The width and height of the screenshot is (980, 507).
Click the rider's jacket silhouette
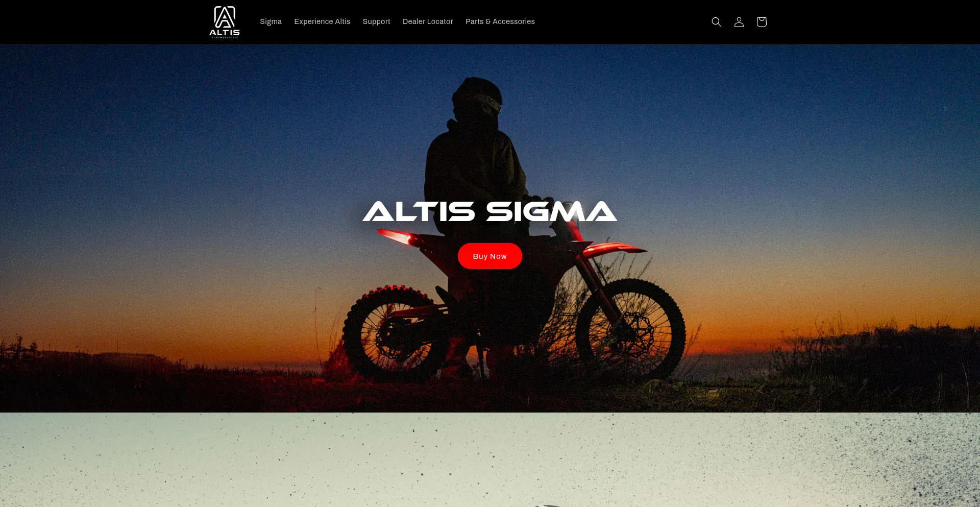(475, 163)
